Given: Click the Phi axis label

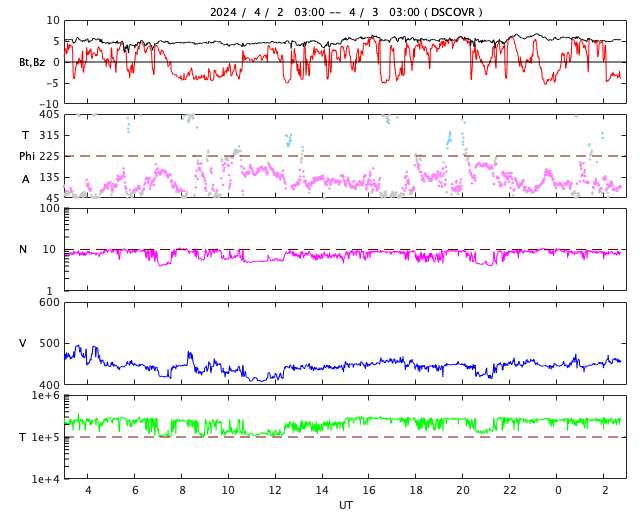Looking at the screenshot, I should pyautogui.click(x=27, y=156).
